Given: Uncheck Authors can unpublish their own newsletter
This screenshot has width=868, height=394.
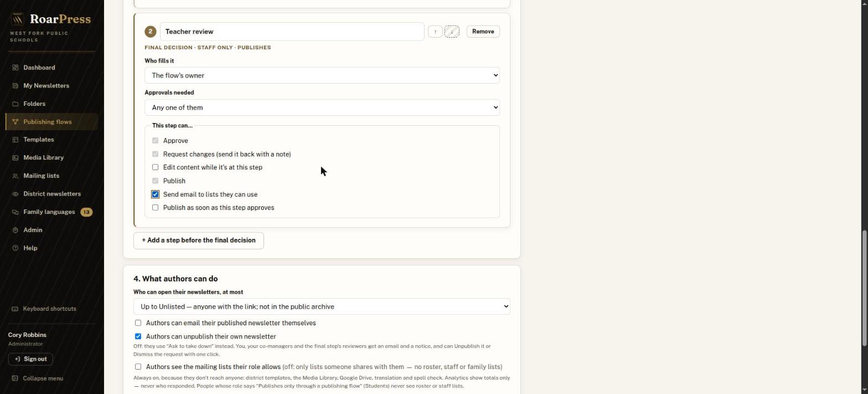Looking at the screenshot, I should click(x=138, y=336).
